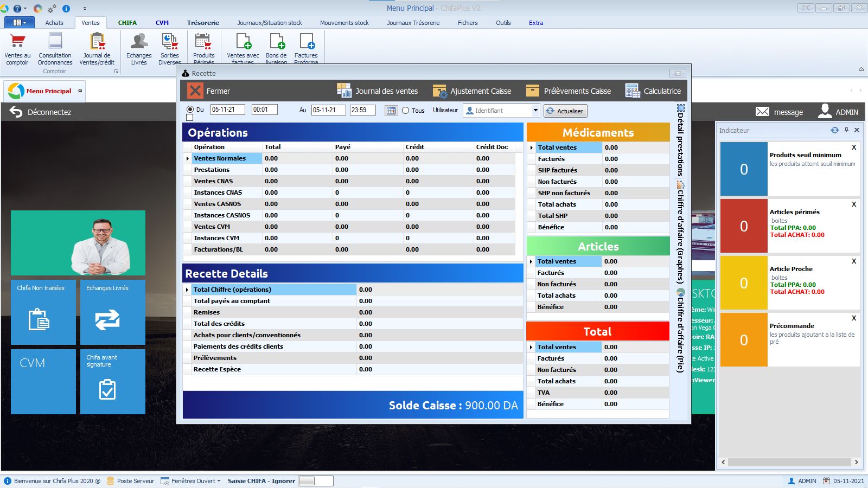Expand the Ventes Normales row arrow
Image resolution: width=868 pixels, height=488 pixels.
(188, 159)
